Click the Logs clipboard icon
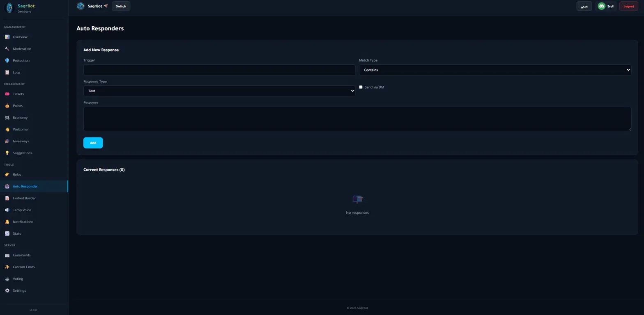This screenshot has height=315, width=644. click(7, 73)
